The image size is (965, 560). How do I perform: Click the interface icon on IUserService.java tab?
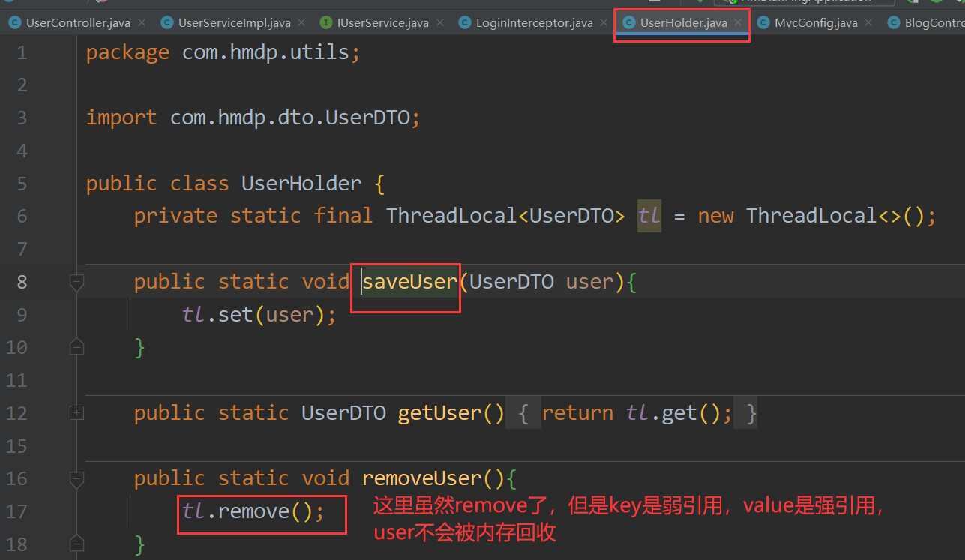coord(325,23)
